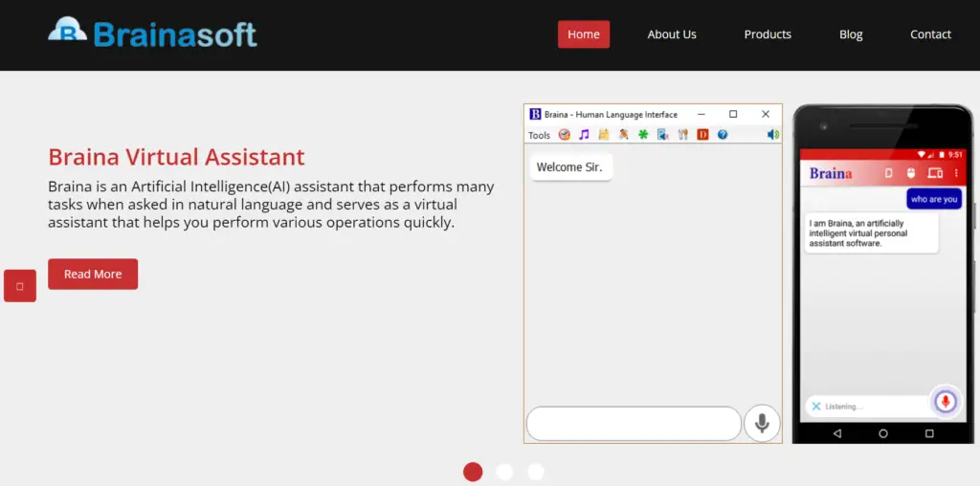This screenshot has width=980, height=486.
Task: Switch to the second carousel slide dot
Action: 504,472
